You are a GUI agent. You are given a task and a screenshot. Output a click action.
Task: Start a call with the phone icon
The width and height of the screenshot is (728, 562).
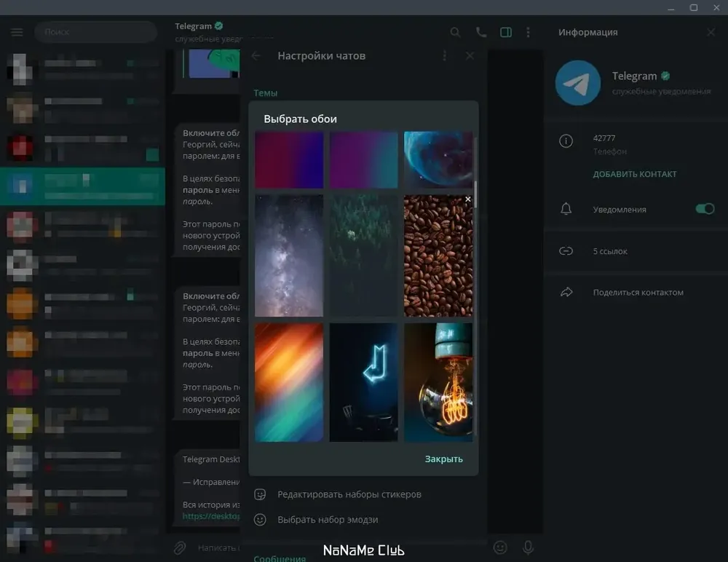(x=480, y=32)
